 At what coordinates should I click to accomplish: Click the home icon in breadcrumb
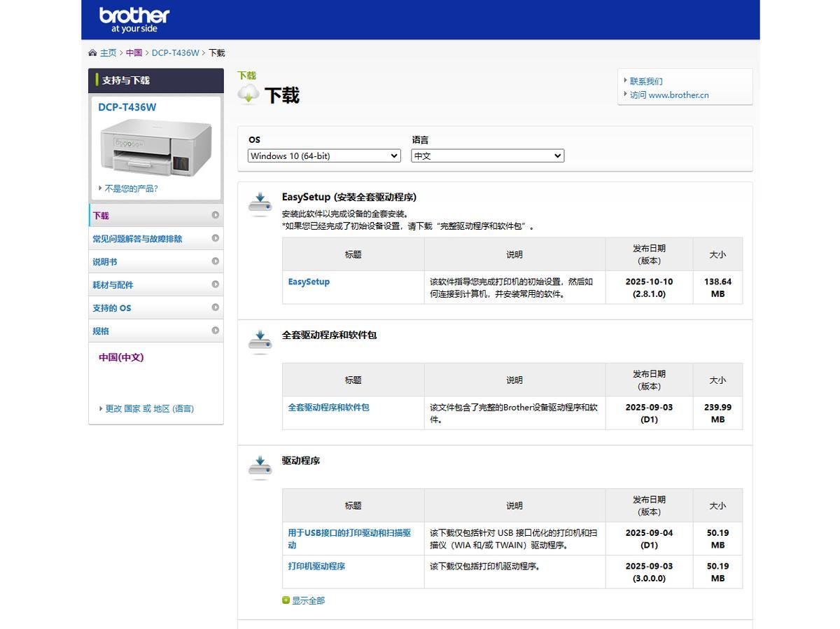(x=92, y=53)
